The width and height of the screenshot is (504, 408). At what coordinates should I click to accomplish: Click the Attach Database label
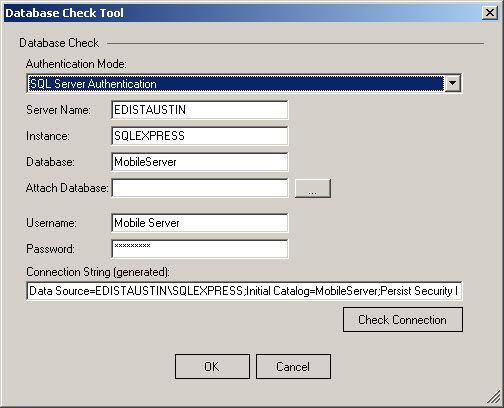[67, 188]
